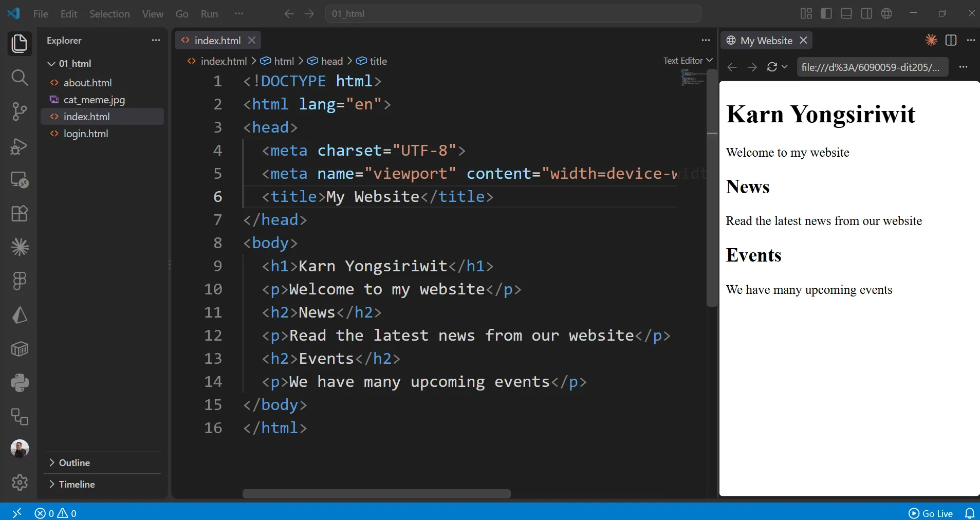980x520 pixels.
Task: Click the globe icon in title bar
Action: click(x=886, y=14)
